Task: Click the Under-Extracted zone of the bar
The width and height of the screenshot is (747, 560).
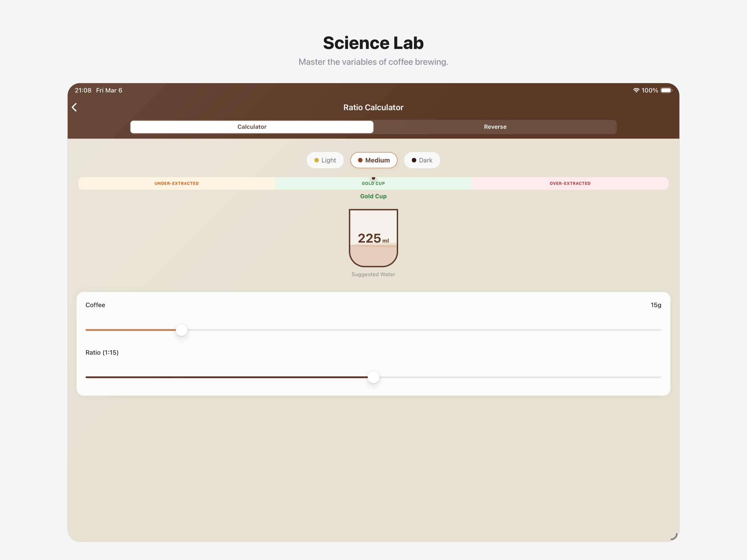Action: tap(177, 183)
